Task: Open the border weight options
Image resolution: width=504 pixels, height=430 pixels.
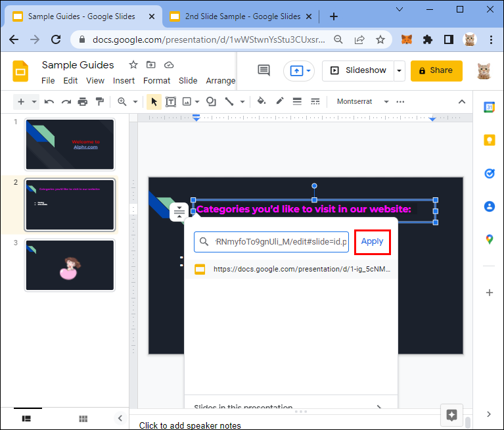Action: pos(297,102)
